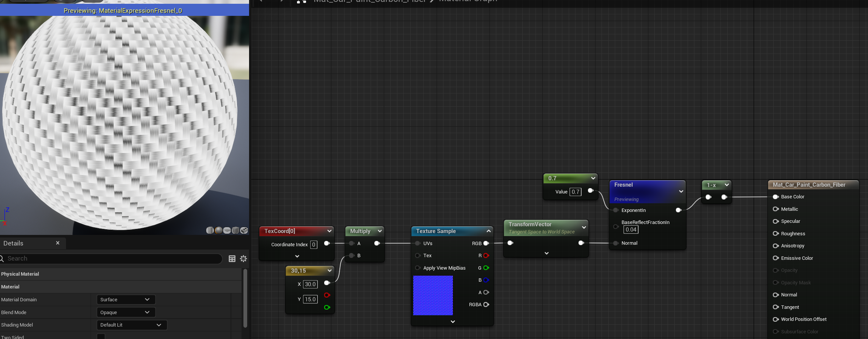Expand Texture Sample node bottom chevron
Viewport: 868px width, 339px height.
pos(453,322)
